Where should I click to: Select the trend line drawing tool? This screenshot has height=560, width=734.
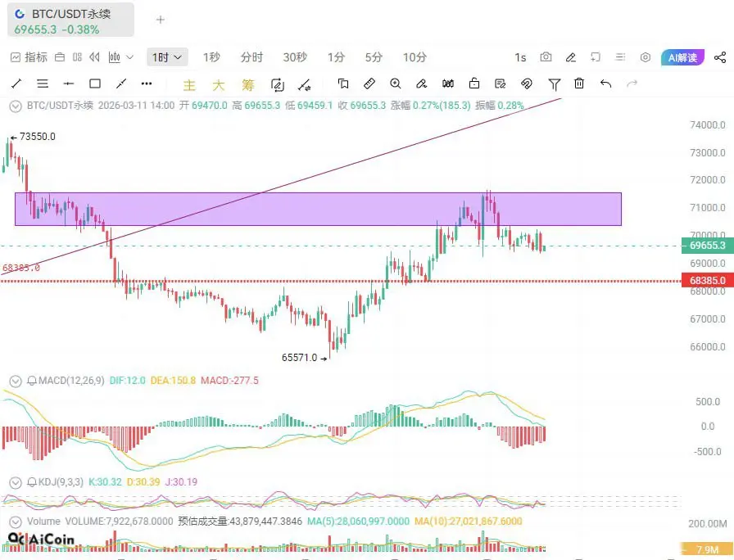[x=16, y=84]
